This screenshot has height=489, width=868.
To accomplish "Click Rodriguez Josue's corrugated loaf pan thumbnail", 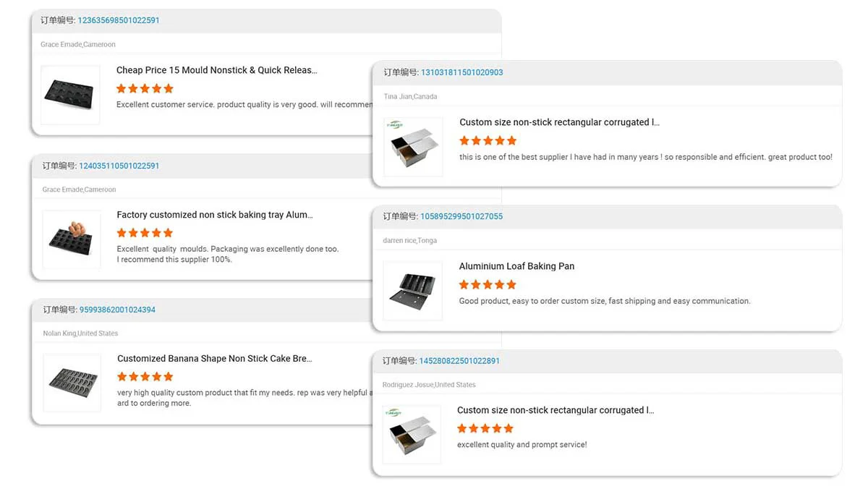I will click(x=412, y=435).
